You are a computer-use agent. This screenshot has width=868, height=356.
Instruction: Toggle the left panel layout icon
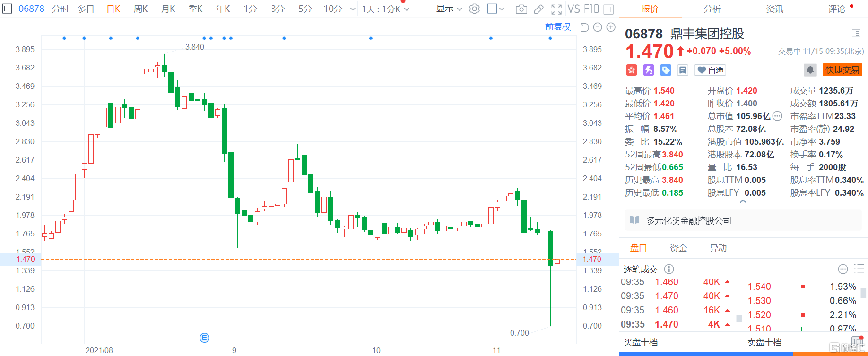tap(7, 9)
